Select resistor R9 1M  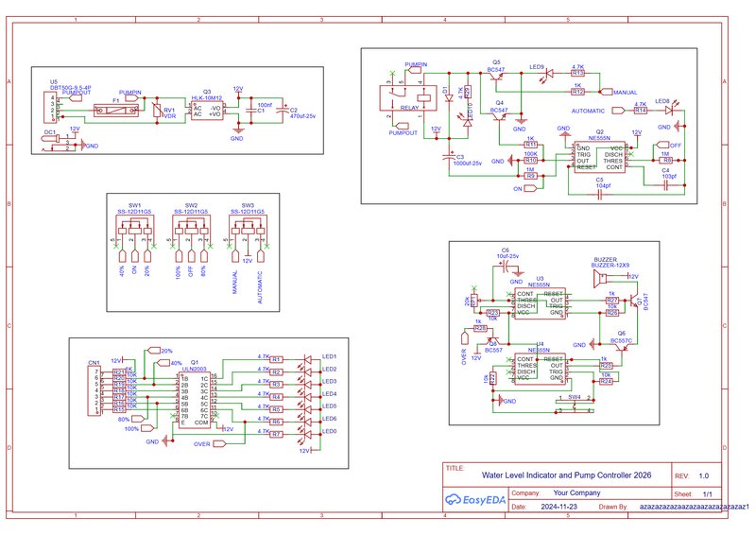click(x=530, y=176)
